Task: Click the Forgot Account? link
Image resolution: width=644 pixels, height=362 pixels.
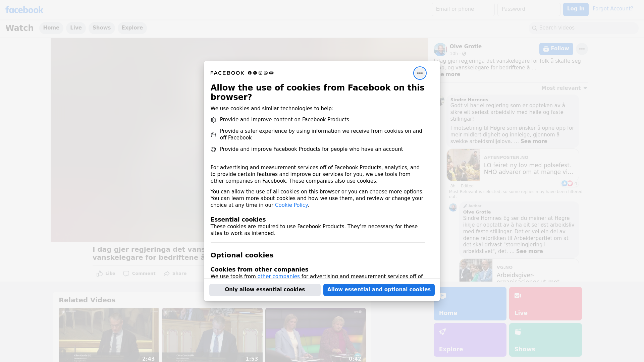Action: tap(613, 9)
